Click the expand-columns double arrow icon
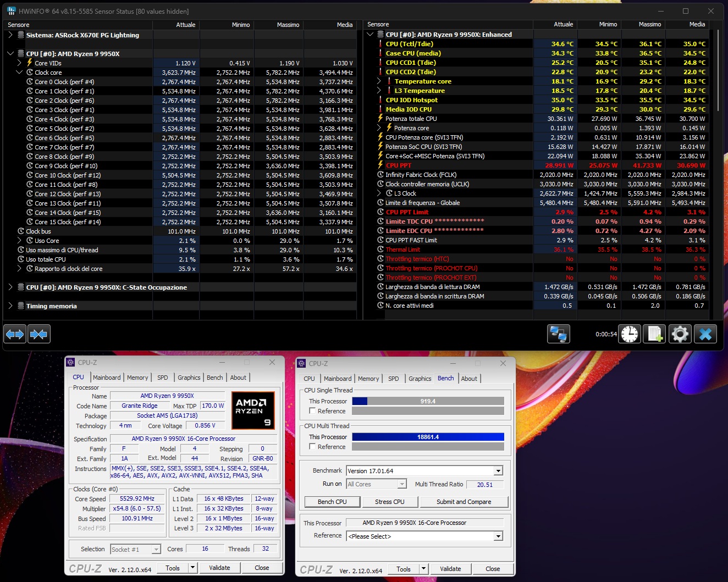The height and width of the screenshot is (582, 728). [x=14, y=334]
